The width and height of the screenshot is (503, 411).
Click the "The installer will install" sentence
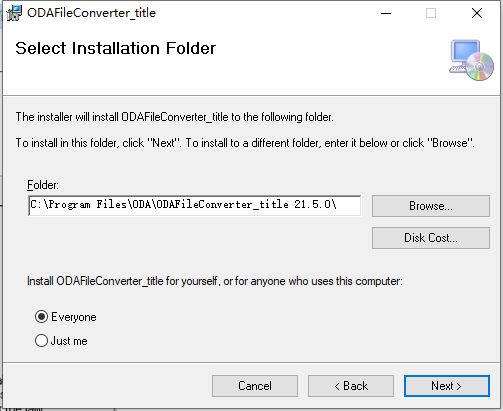click(174, 117)
